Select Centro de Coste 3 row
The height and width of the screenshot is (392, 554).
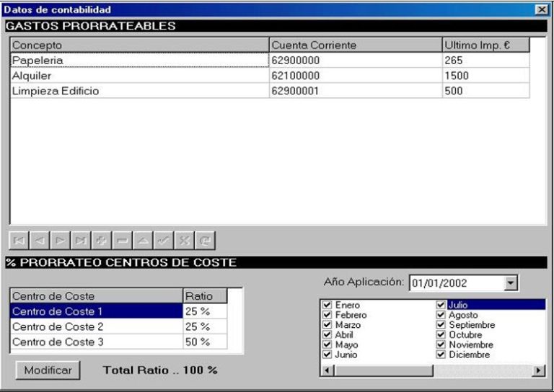click(96, 342)
